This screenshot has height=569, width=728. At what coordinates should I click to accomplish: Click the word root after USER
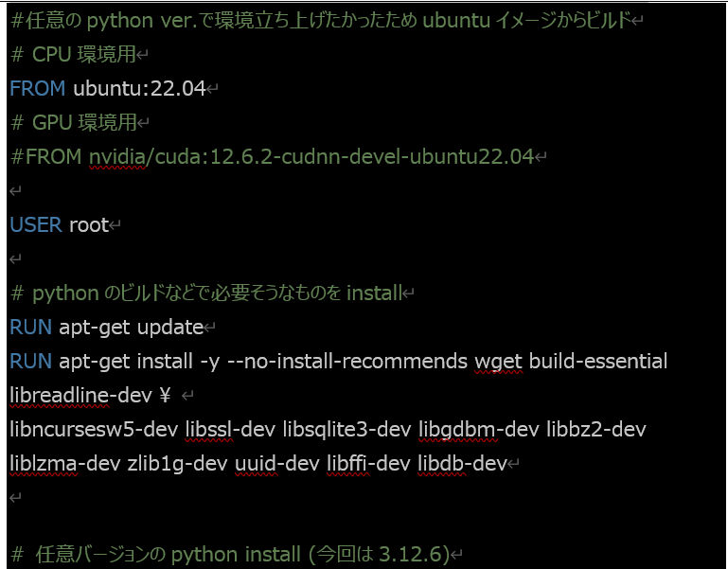coord(89,225)
